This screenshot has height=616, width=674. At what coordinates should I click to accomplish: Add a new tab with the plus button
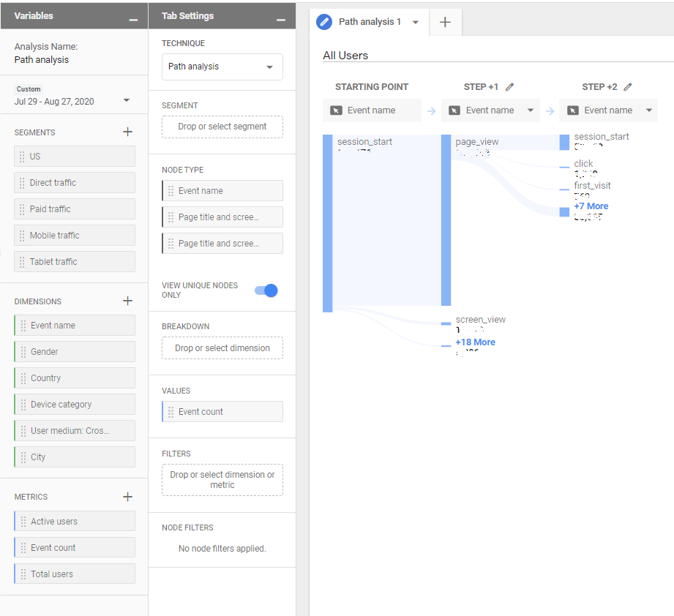(445, 22)
